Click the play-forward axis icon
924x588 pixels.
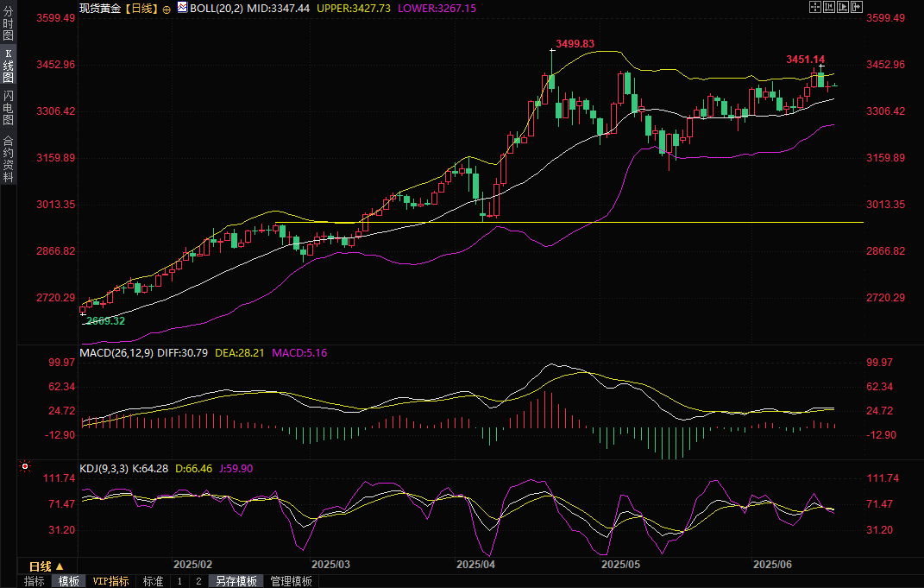(843, 7)
